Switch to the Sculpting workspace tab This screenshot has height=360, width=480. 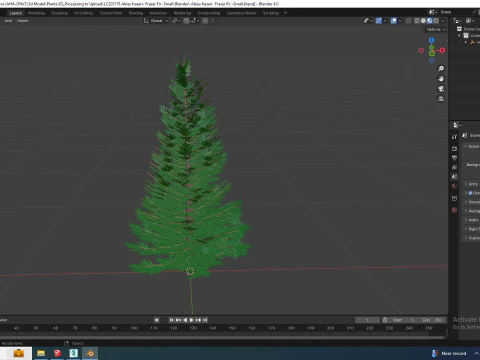coord(59,13)
